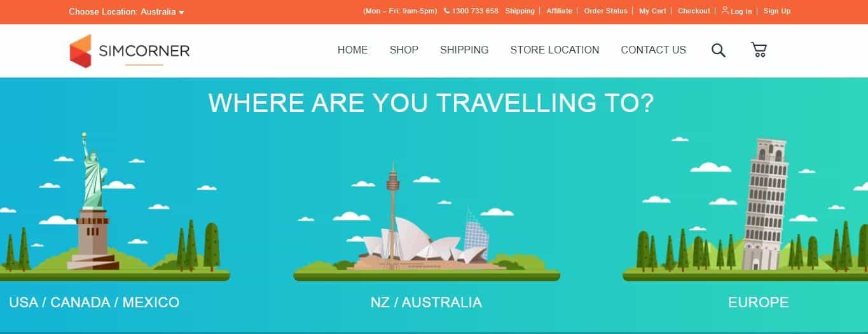The width and height of the screenshot is (868, 334).
Task: Click the SimCorner logo
Action: 129,50
